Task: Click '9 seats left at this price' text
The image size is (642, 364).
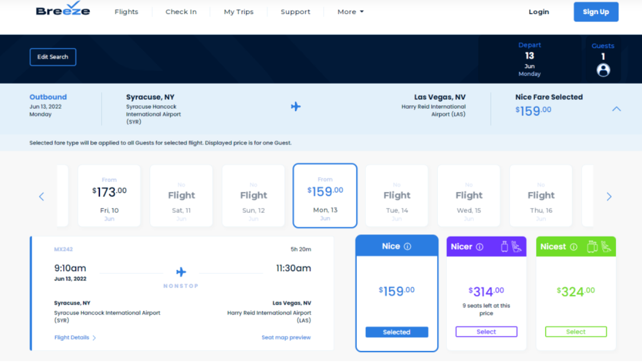Action: [486, 309]
